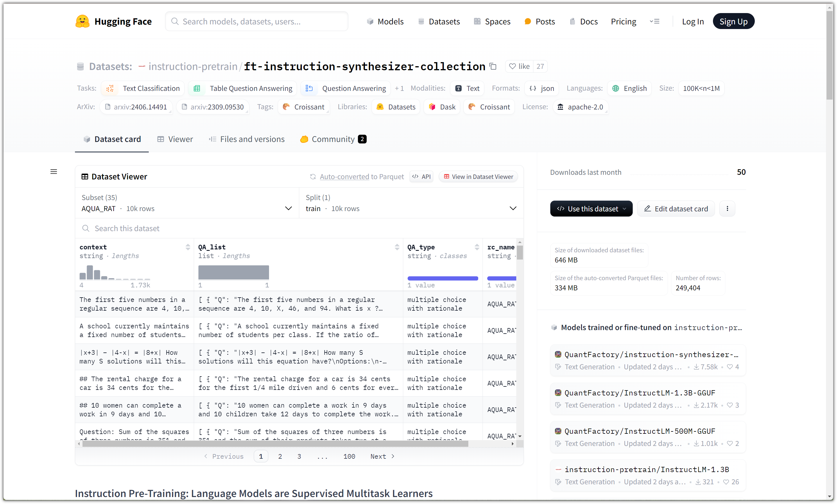The height and width of the screenshot is (504, 837).
Task: Click the Auto-converted refresh icon
Action: coord(313,177)
